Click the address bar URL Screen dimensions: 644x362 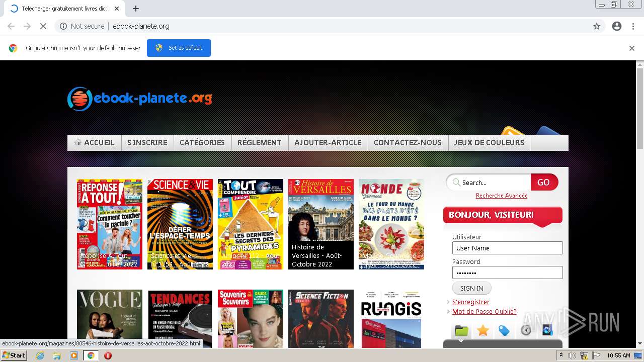coord(141,26)
